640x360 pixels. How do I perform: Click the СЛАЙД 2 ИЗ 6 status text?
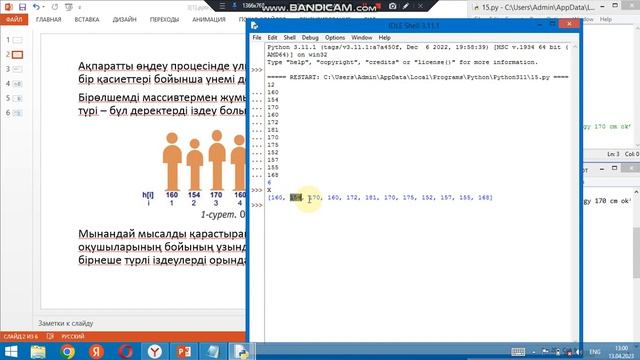click(x=20, y=336)
